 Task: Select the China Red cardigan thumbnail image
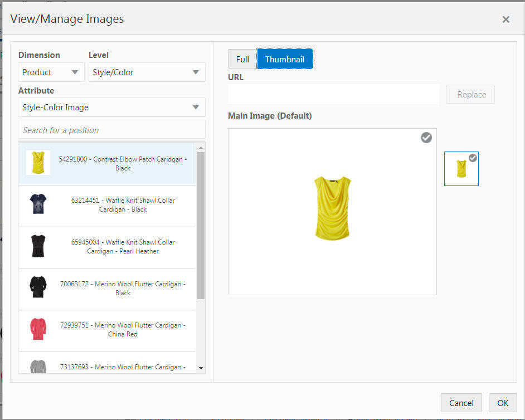tap(37, 329)
